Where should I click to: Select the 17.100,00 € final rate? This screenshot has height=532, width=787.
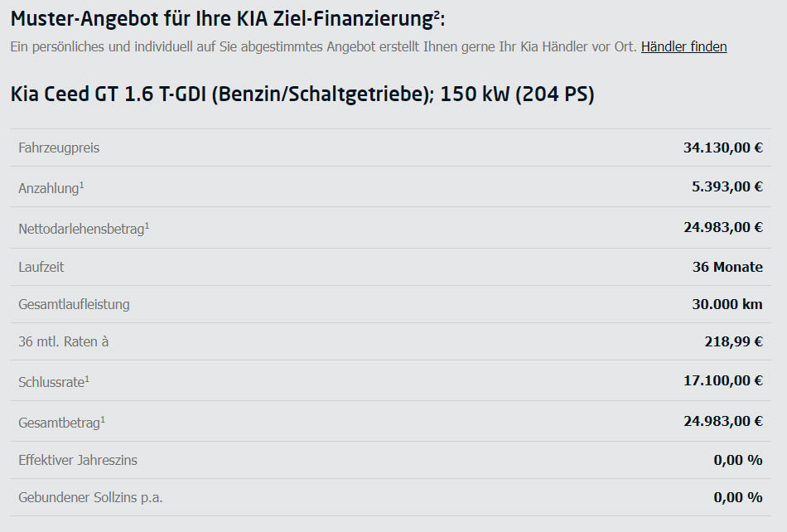pyautogui.click(x=722, y=381)
